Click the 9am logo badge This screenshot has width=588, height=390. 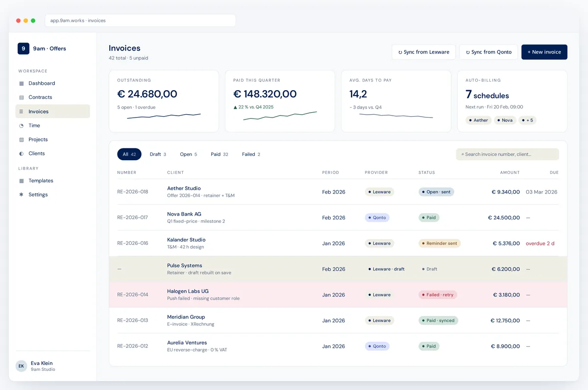24,49
